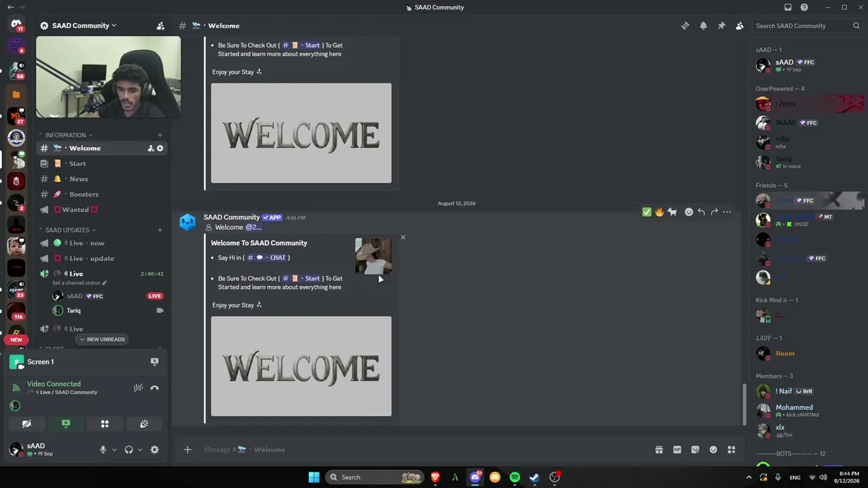Open the sticker picker
This screenshot has width=868, height=488.
tap(695, 449)
